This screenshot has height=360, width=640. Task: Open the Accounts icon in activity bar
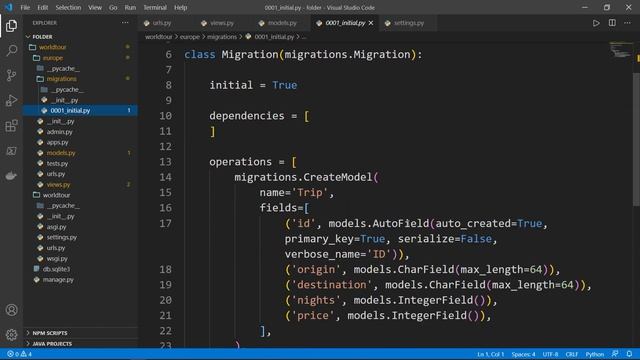point(11,310)
